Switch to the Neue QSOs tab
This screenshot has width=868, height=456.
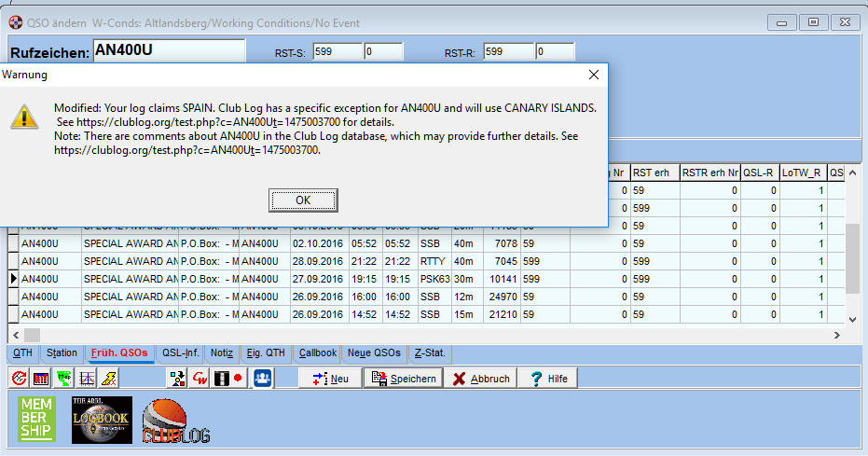point(374,353)
